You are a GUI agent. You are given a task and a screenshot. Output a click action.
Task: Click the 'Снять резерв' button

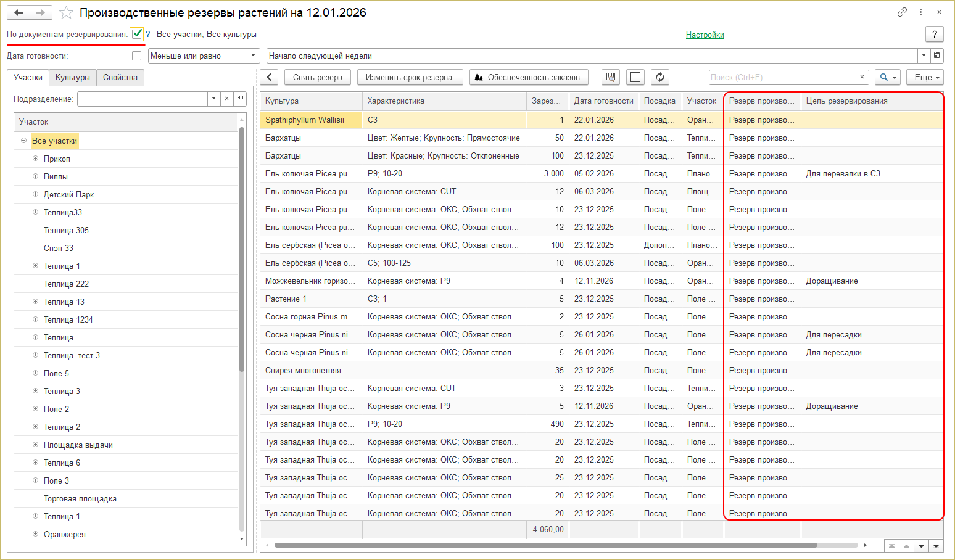coord(317,77)
